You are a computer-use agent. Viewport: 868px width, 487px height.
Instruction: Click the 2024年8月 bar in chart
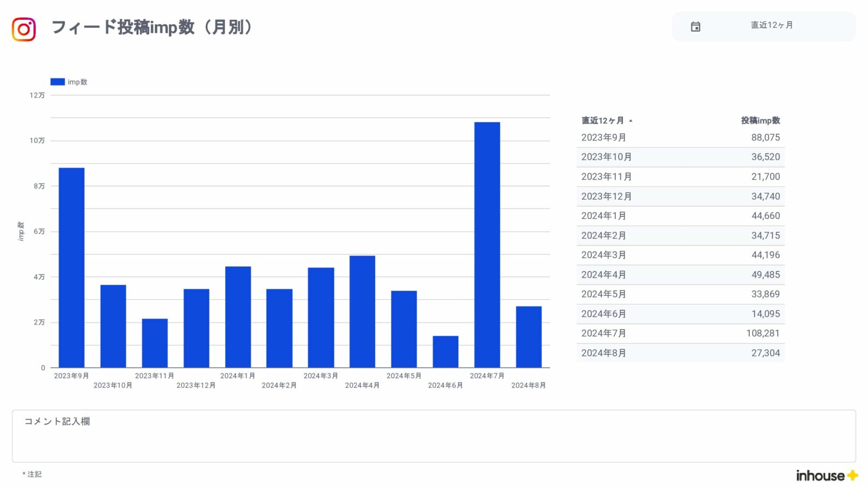(528, 337)
